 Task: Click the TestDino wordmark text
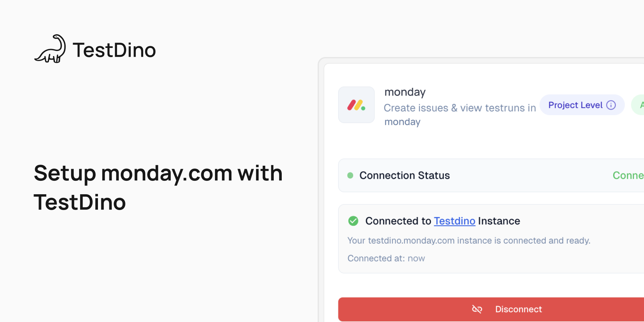click(x=114, y=50)
